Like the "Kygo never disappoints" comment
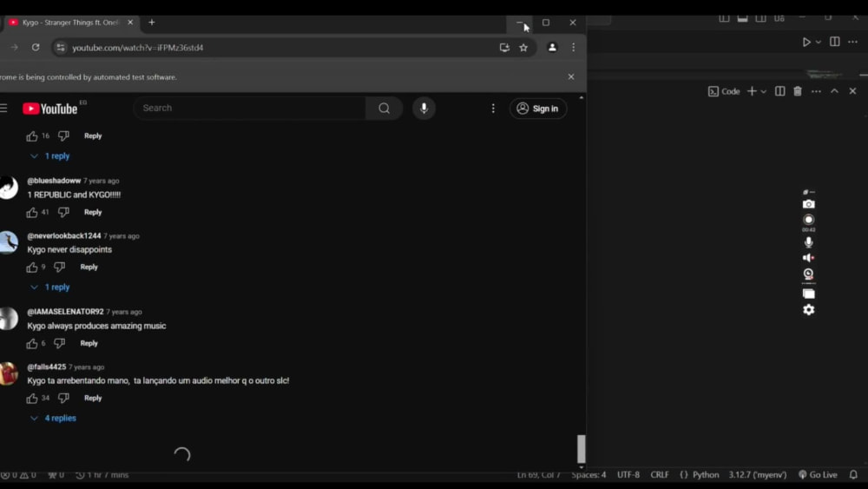The image size is (868, 489). point(32,267)
